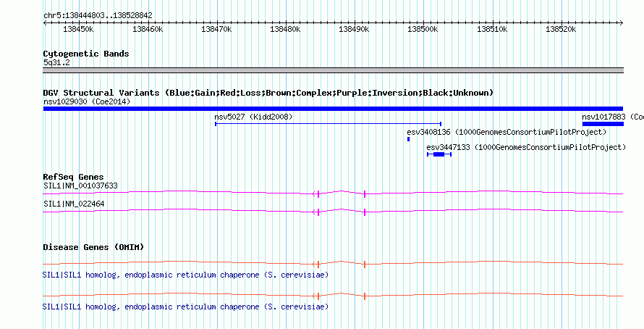The height and width of the screenshot is (329, 644).
Task: Click the 138470k ruler label
Action: click(x=216, y=30)
